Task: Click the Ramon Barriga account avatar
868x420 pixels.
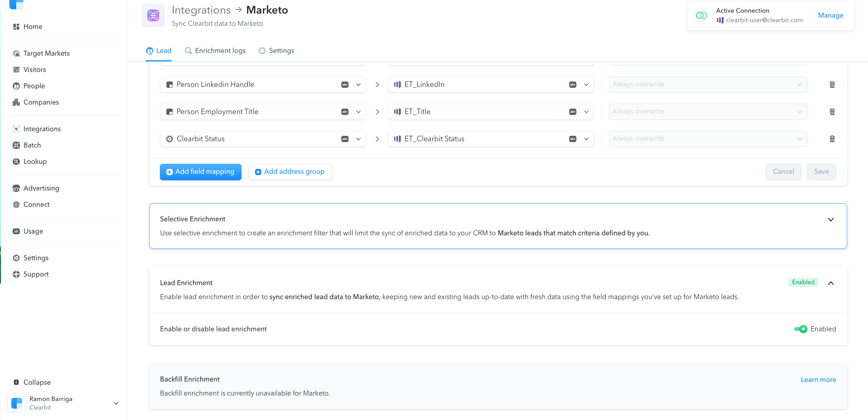Action: pyautogui.click(x=17, y=403)
